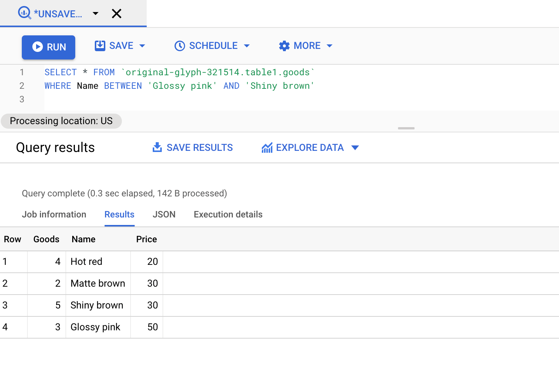Image resolution: width=559 pixels, height=392 pixels.
Task: Click the query editor magnifier tab icon
Action: coord(24,13)
